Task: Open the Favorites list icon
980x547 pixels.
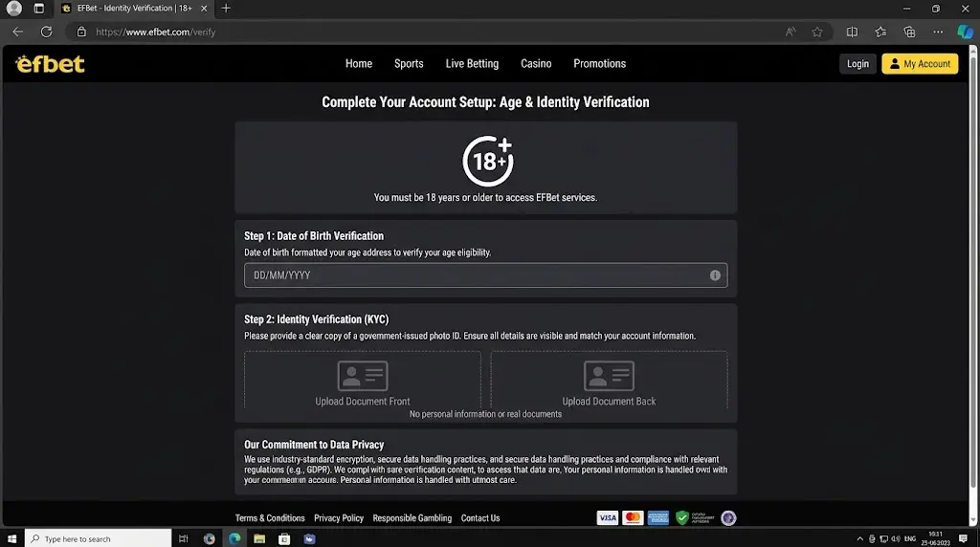Action: (880, 32)
